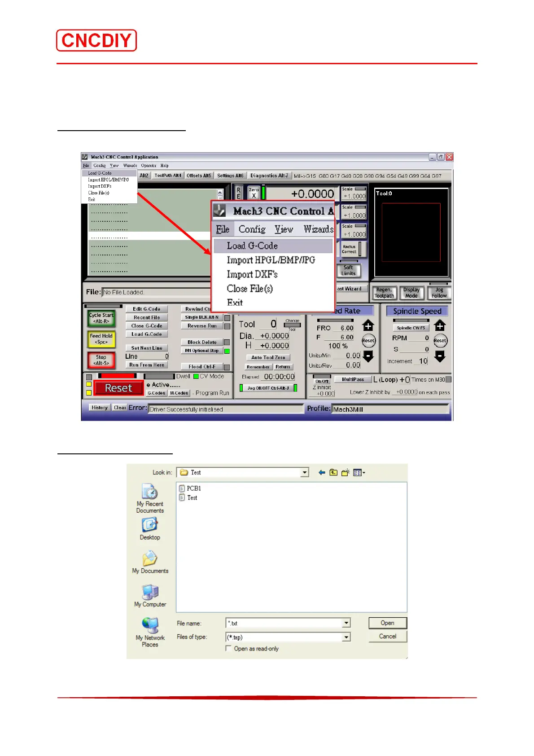Click the Zero X axis button

[x=254, y=193]
